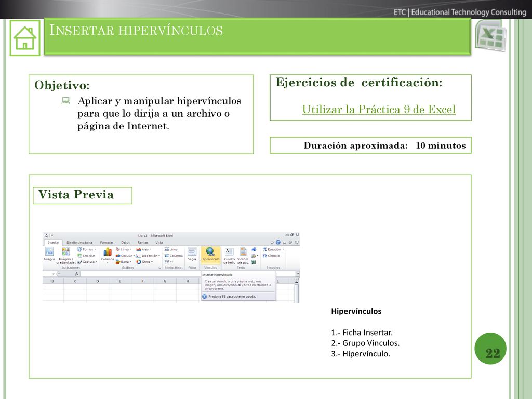This screenshot has width=532, height=399.
Task: Click the page number 22 circle
Action: click(x=490, y=349)
